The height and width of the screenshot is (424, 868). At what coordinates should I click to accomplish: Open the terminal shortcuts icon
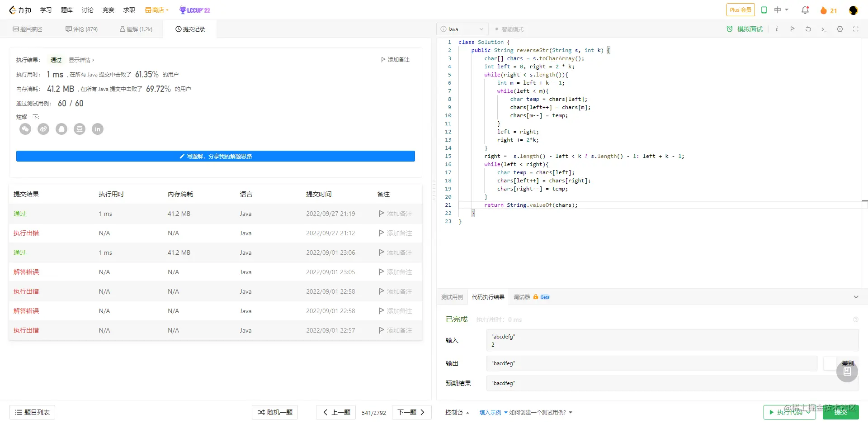824,29
